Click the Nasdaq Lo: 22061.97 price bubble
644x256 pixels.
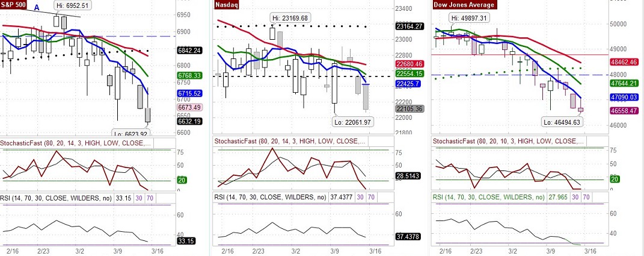tap(355, 122)
